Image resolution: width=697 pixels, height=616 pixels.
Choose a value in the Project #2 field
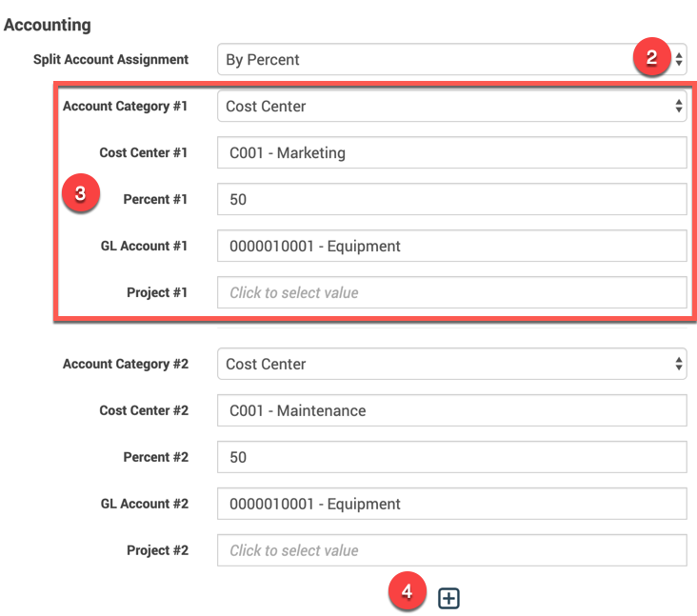tap(451, 550)
